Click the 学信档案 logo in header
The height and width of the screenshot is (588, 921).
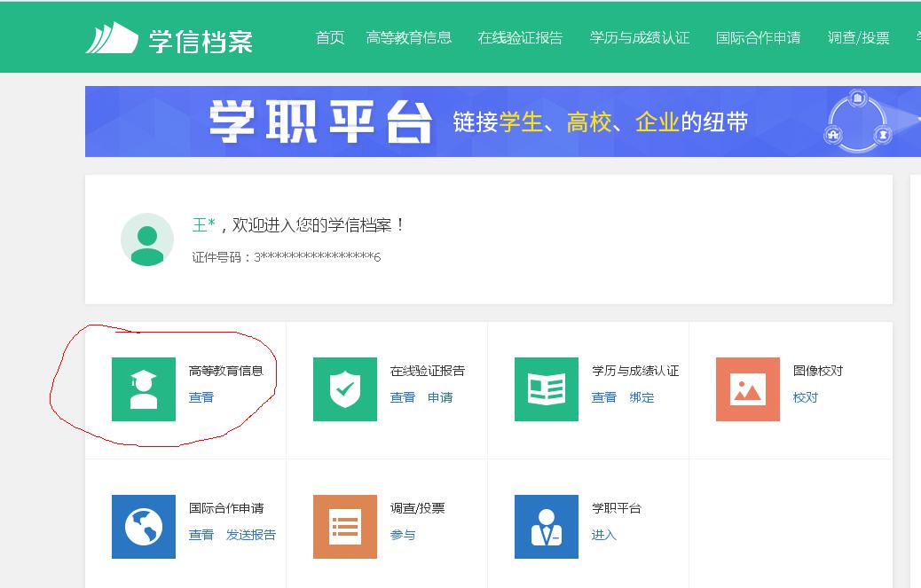click(169, 38)
